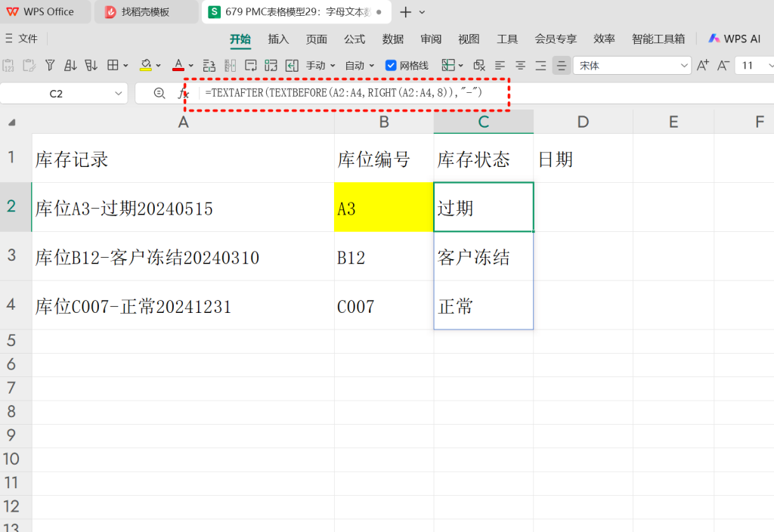Open the 会员专享 tab
Image resolution: width=774 pixels, height=532 pixels.
556,39
